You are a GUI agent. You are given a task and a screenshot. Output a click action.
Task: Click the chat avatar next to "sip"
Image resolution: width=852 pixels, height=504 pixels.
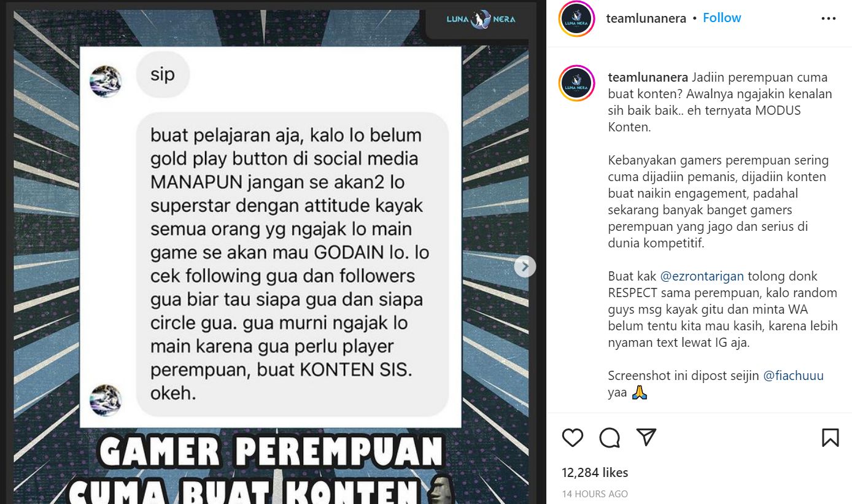coord(106,81)
